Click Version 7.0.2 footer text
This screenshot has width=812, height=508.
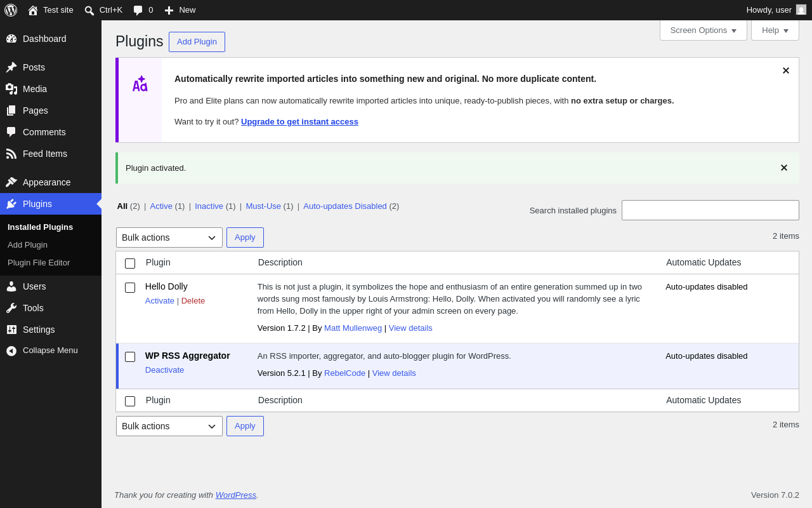point(775,495)
